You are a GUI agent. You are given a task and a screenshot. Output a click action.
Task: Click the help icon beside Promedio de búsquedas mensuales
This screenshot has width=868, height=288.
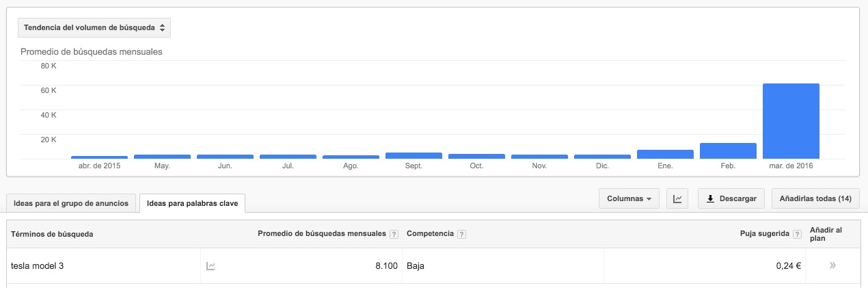394,234
